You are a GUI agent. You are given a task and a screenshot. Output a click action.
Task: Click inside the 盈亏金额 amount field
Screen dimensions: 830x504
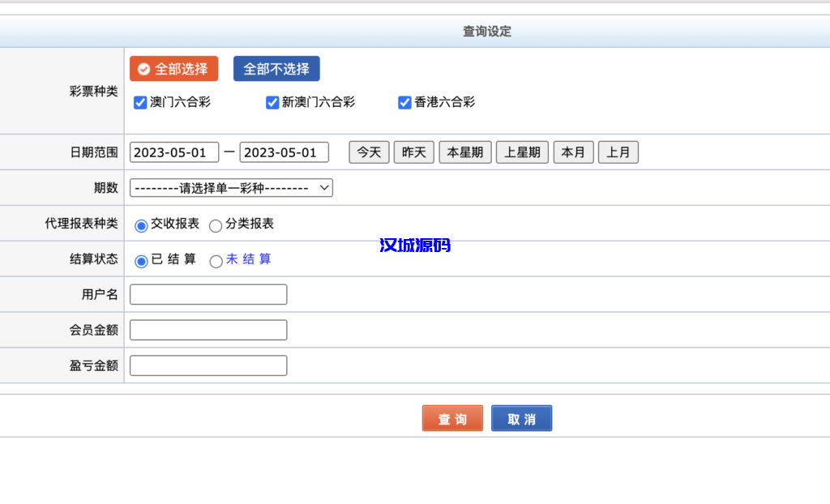(x=207, y=365)
